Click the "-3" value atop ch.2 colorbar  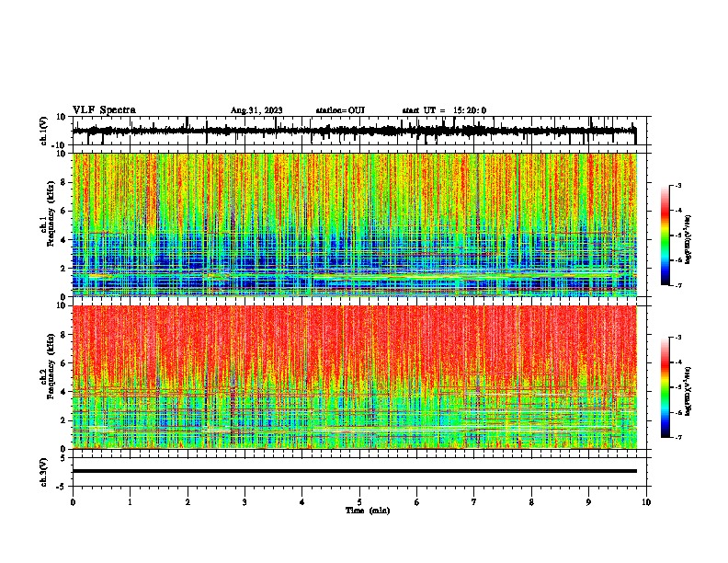click(x=677, y=338)
